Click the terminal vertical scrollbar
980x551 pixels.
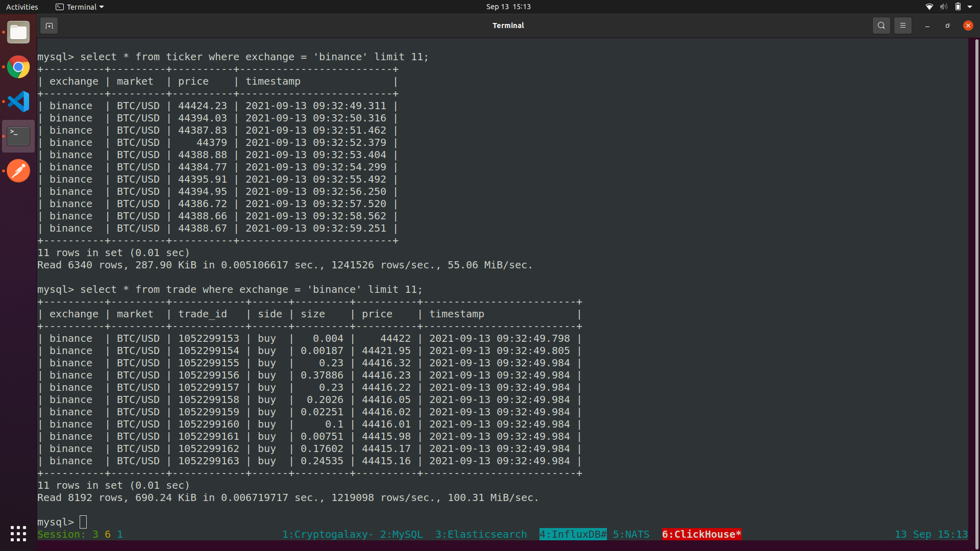point(976,286)
